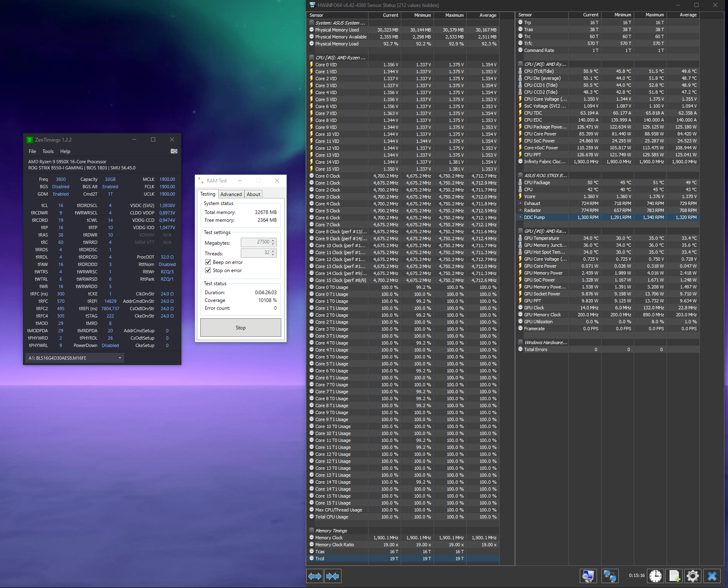Select the Memory Clock Ratio row
Viewport: 728px width, 588px height.
(x=403, y=545)
